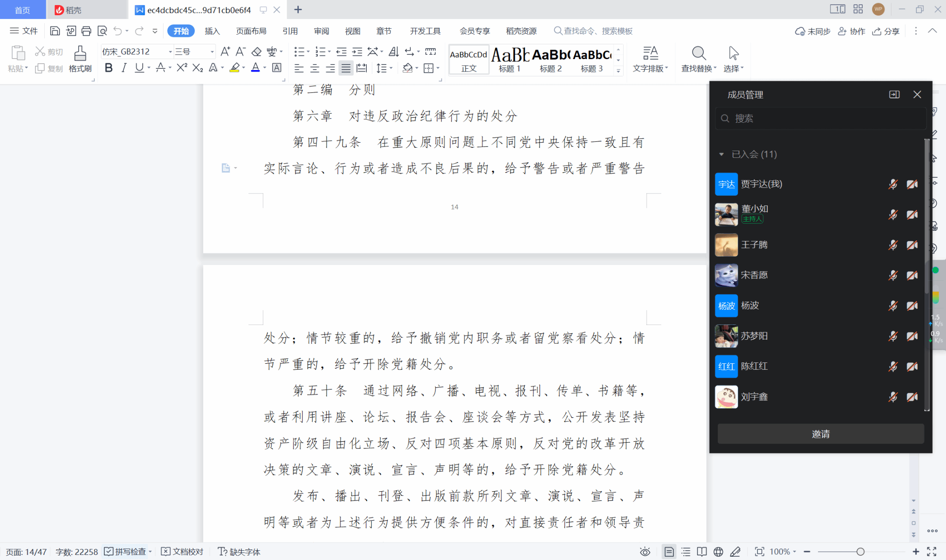946x560 pixels.
Task: Switch to outline view in status bar
Action: click(686, 552)
